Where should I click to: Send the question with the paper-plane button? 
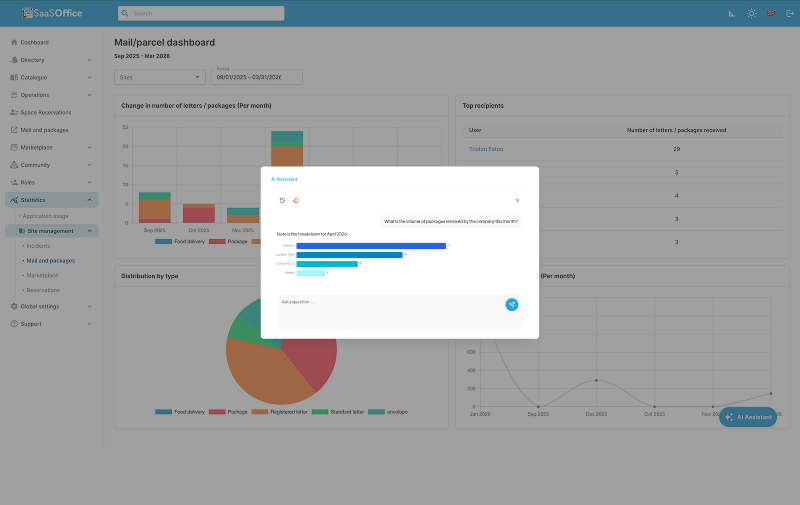(x=512, y=305)
